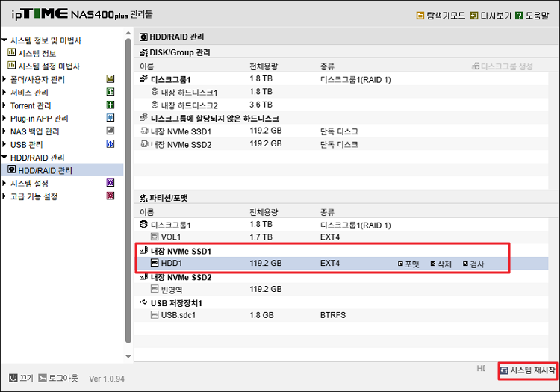The height and width of the screenshot is (392, 560).
Task: Click the 로그아웃 icon at bottom
Action: [43, 377]
